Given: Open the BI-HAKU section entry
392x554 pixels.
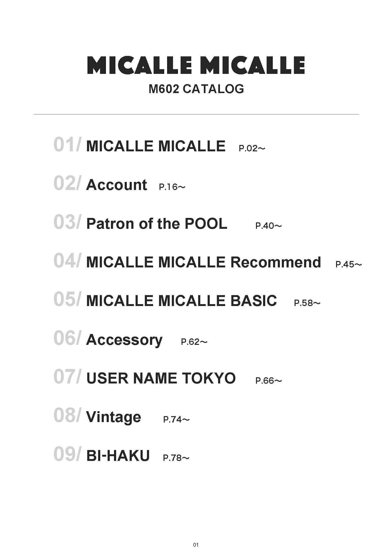Looking at the screenshot, I should [x=118, y=456].
